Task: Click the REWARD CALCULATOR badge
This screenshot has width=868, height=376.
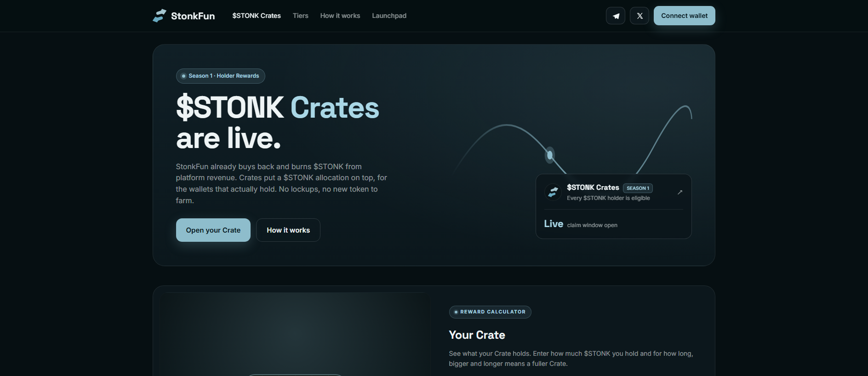Action: [x=490, y=312]
